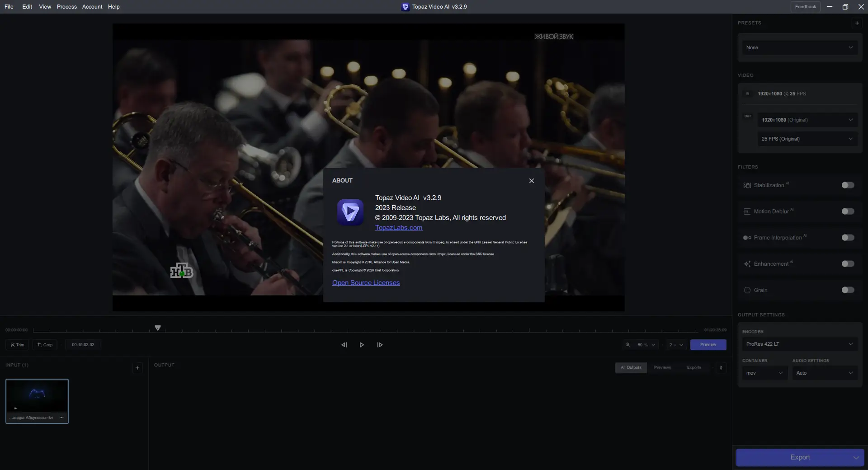
Task: Click the Topaz Video AI logo in About
Action: [350, 212]
